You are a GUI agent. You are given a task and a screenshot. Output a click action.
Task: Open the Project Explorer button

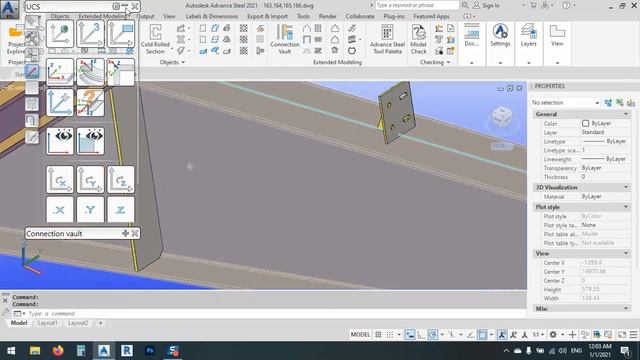16,39
